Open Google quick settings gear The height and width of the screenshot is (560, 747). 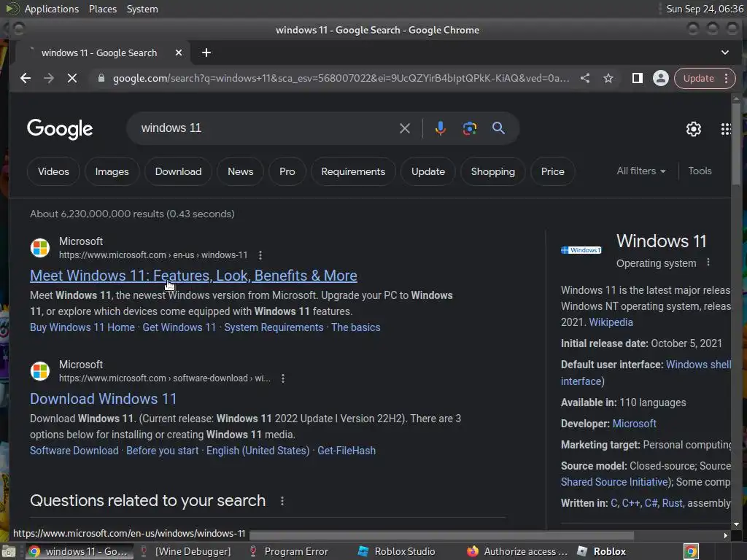(693, 129)
